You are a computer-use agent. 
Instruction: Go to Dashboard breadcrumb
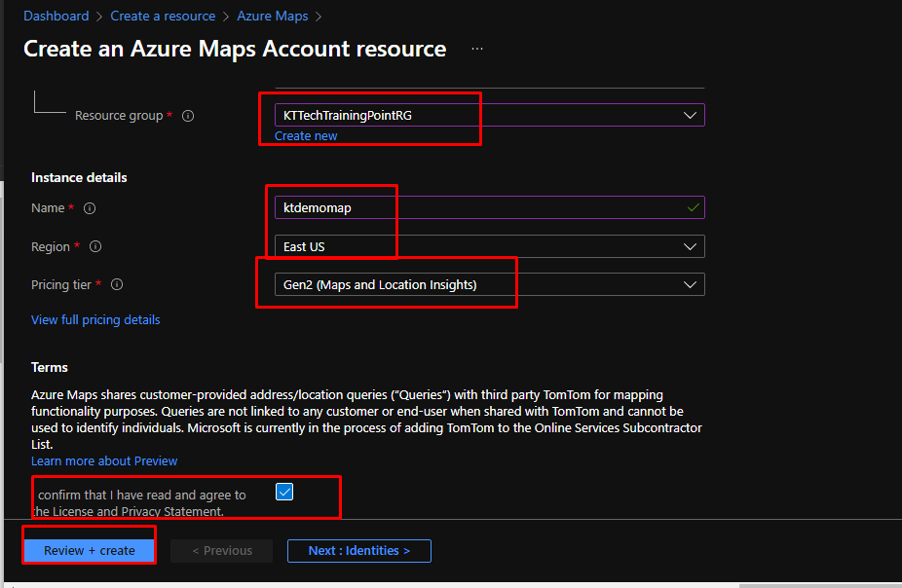56,17
